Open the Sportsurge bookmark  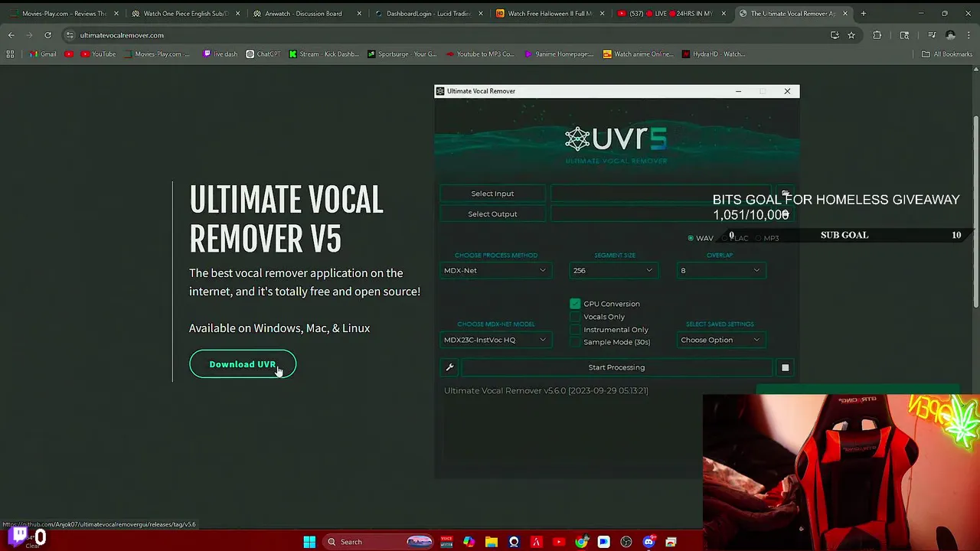tap(402, 54)
